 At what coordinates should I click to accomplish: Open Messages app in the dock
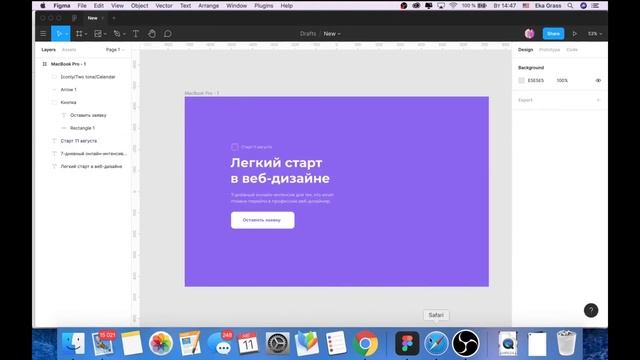[x=220, y=343]
